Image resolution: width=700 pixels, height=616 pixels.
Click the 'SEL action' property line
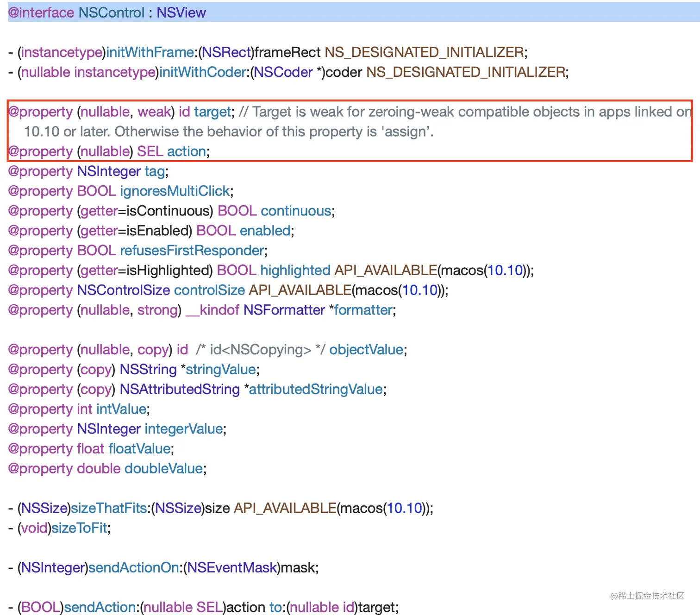[x=109, y=151]
